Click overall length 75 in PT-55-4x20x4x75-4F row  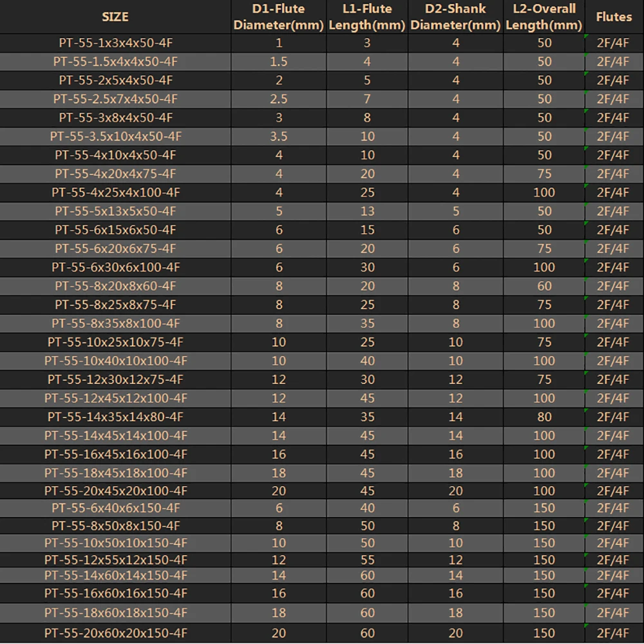(544, 174)
